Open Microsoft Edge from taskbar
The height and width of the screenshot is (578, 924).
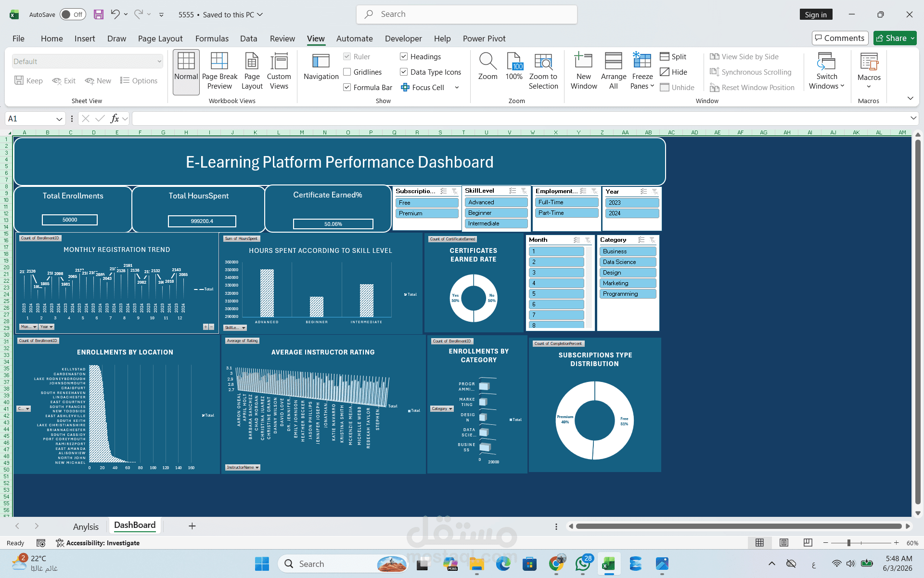[x=503, y=564]
